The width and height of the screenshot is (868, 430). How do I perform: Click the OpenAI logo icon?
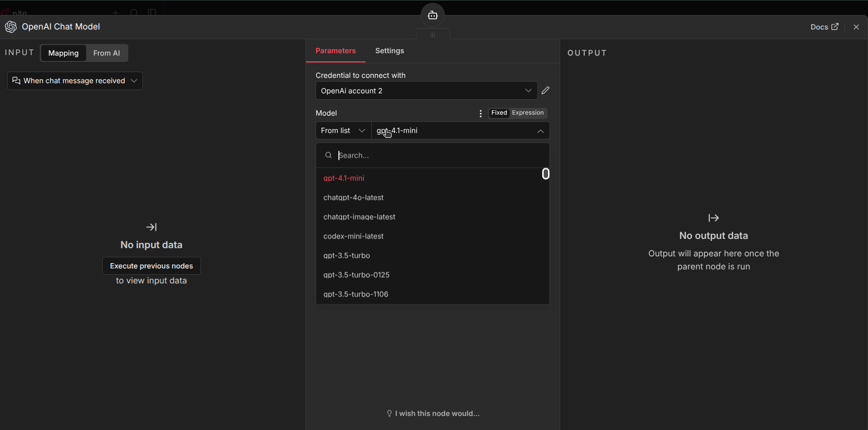[x=11, y=27]
